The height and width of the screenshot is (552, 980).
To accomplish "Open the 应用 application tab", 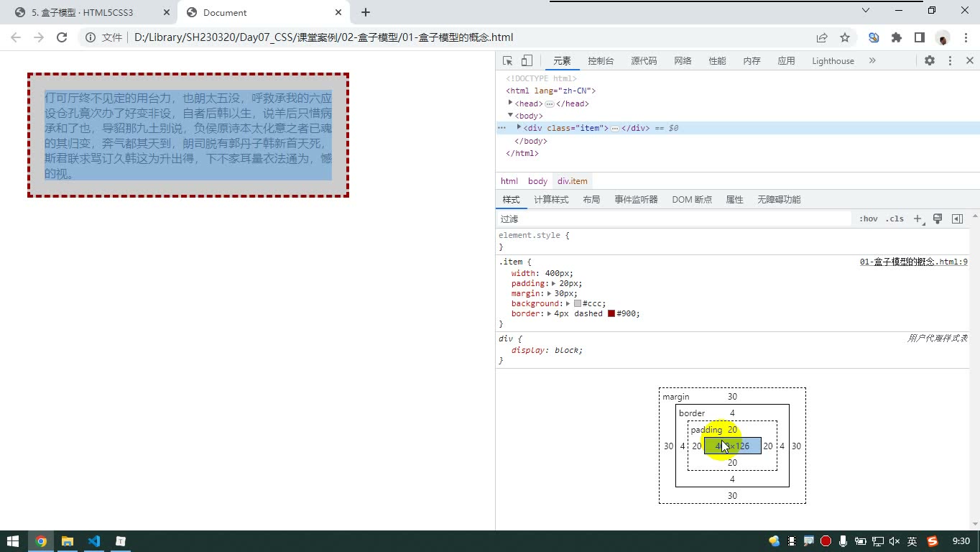I will pyautogui.click(x=786, y=61).
